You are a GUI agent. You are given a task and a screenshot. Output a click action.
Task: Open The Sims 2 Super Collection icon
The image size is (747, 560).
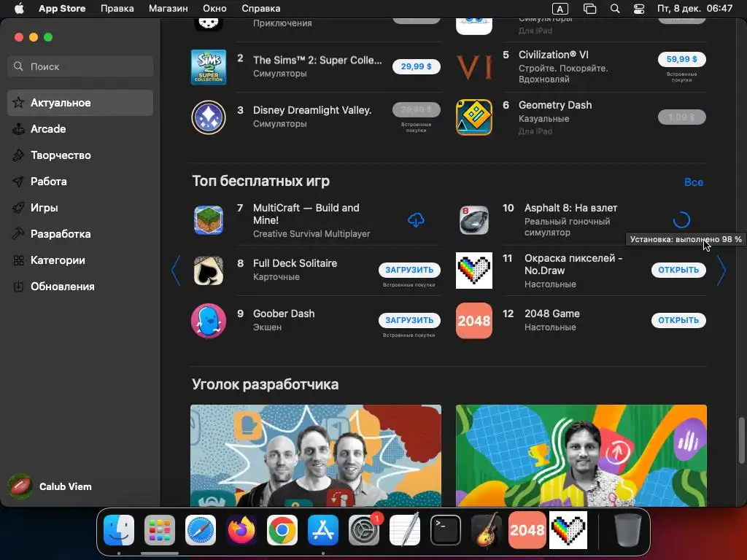(209, 67)
